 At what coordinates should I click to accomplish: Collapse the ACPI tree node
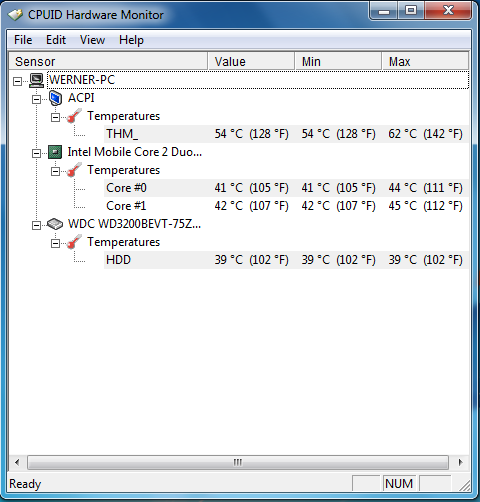[x=36, y=99]
